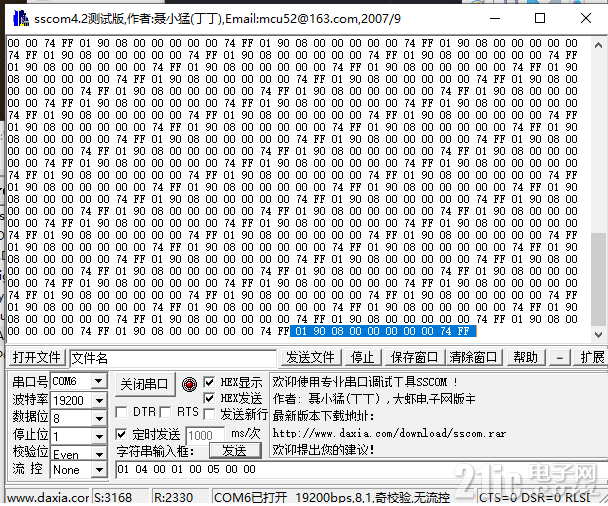Click the receive window scroll down arrow
The width and height of the screenshot is (608, 506).
[598, 334]
